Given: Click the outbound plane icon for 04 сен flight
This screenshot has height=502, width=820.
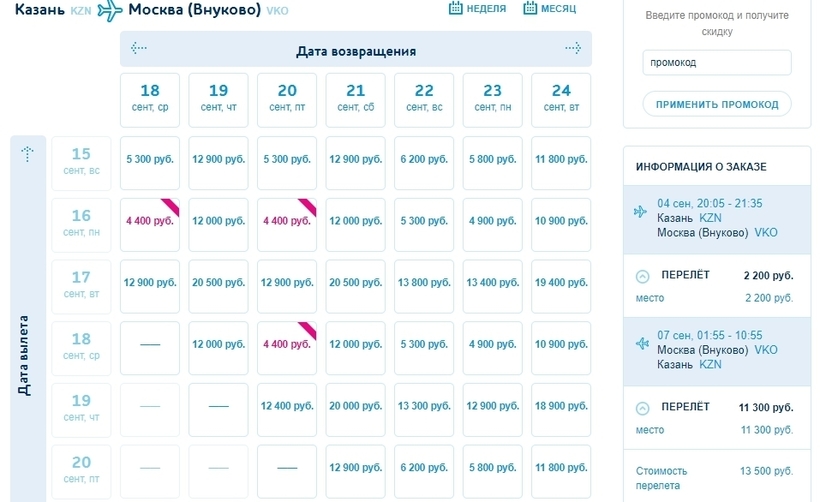Looking at the screenshot, I should (641, 211).
